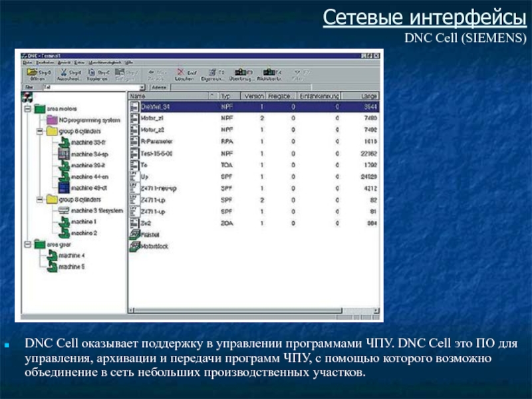Screen dimensions: 532x399
Task: Collapse the area motors tree node
Action: click(x=27, y=108)
